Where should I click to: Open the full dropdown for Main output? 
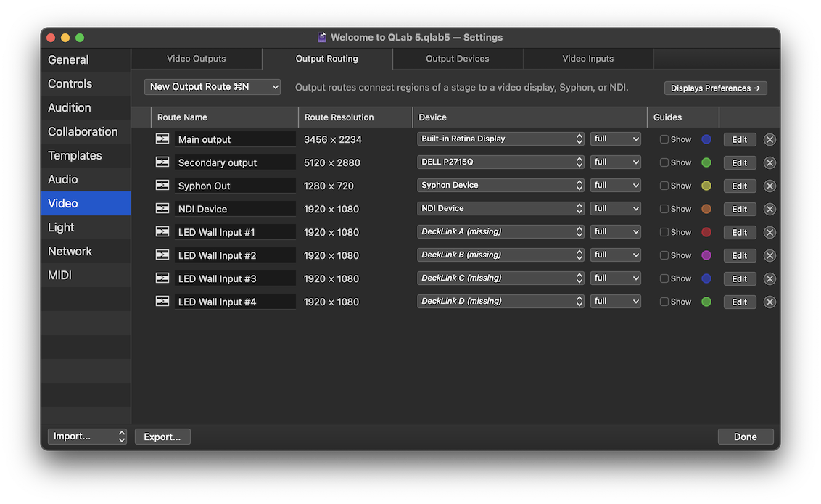[615, 139]
